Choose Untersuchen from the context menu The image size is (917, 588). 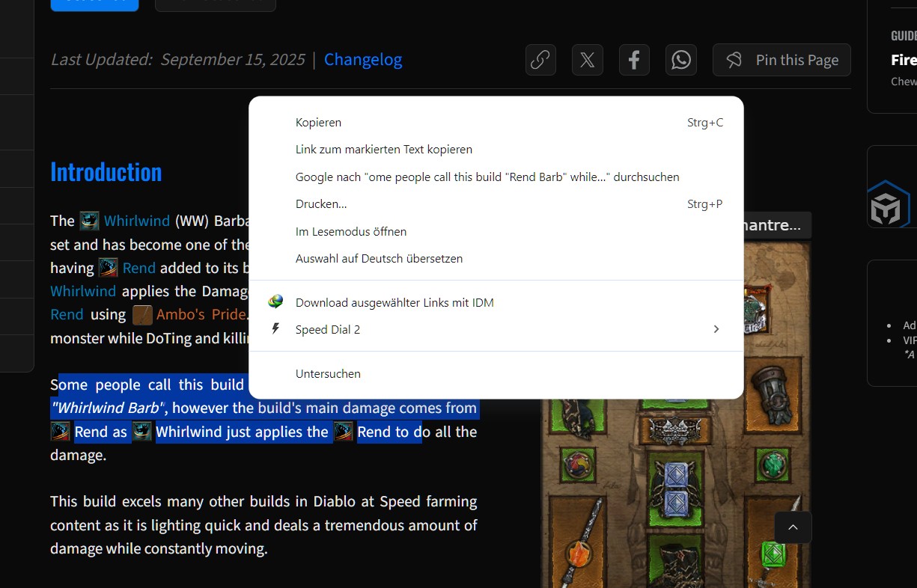496,373
